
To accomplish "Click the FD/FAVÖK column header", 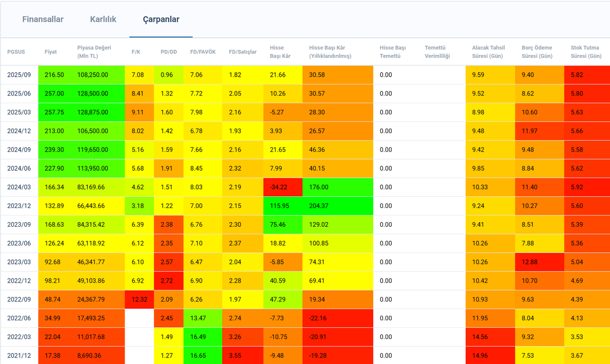I will (x=203, y=52).
